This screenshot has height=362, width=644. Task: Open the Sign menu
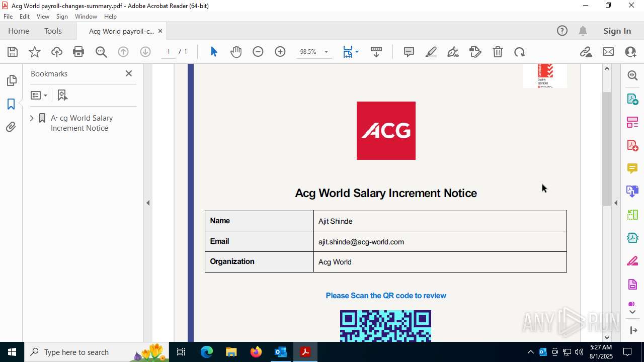pyautogui.click(x=62, y=17)
